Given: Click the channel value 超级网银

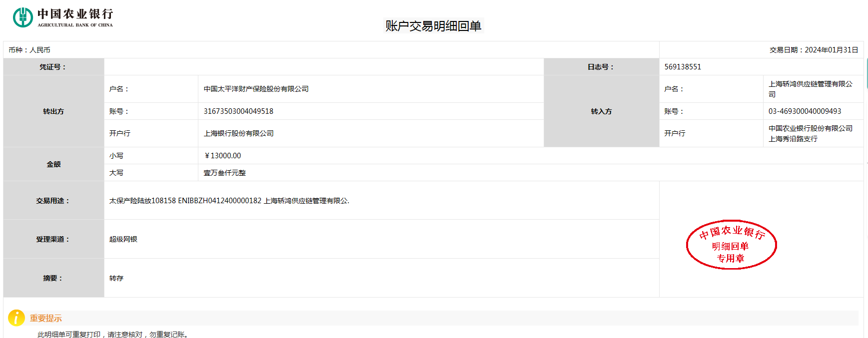Looking at the screenshot, I should click(x=123, y=239).
